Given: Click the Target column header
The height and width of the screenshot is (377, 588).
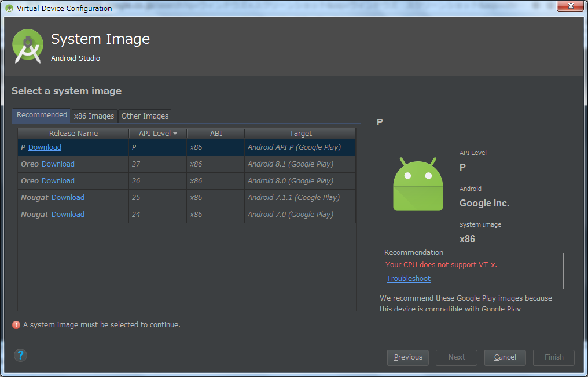Looking at the screenshot, I should (300, 134).
